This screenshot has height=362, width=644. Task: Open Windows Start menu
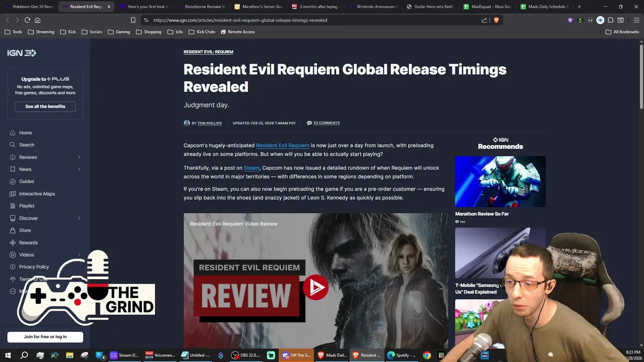point(8,355)
